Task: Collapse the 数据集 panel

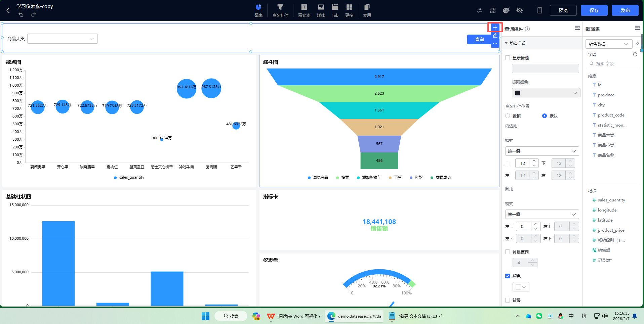Action: point(638,28)
